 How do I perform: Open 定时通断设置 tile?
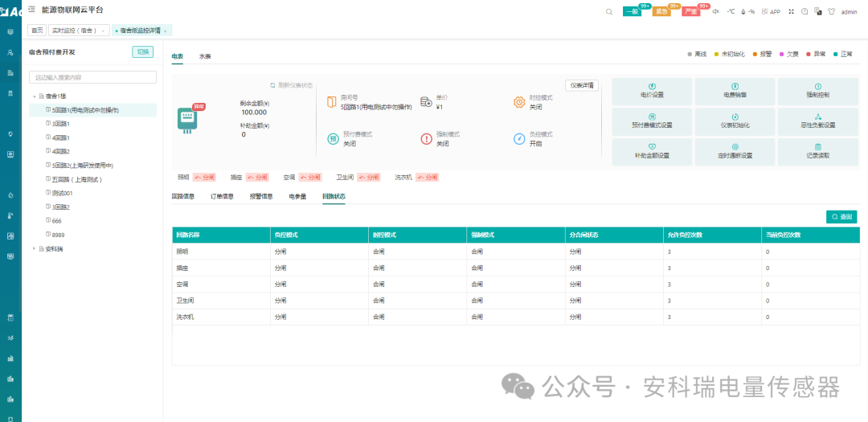tap(735, 152)
